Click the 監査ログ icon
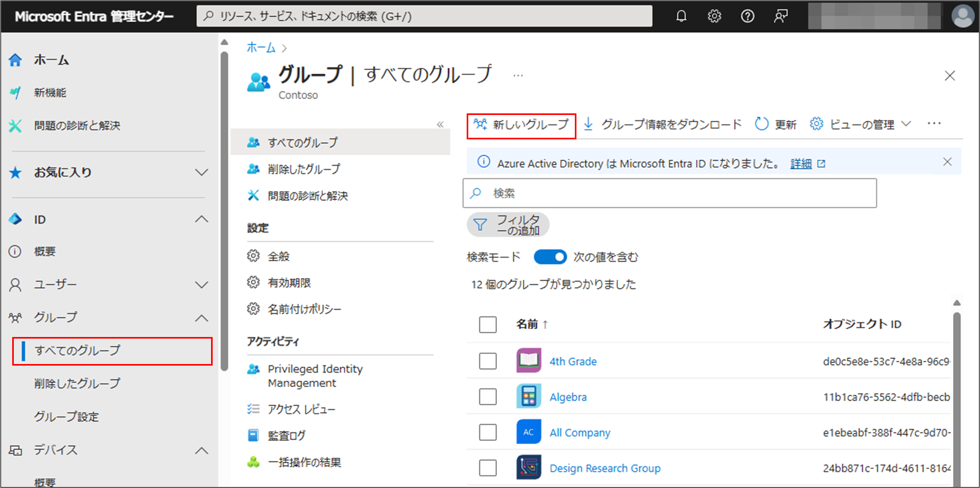The image size is (980, 488). [x=253, y=436]
